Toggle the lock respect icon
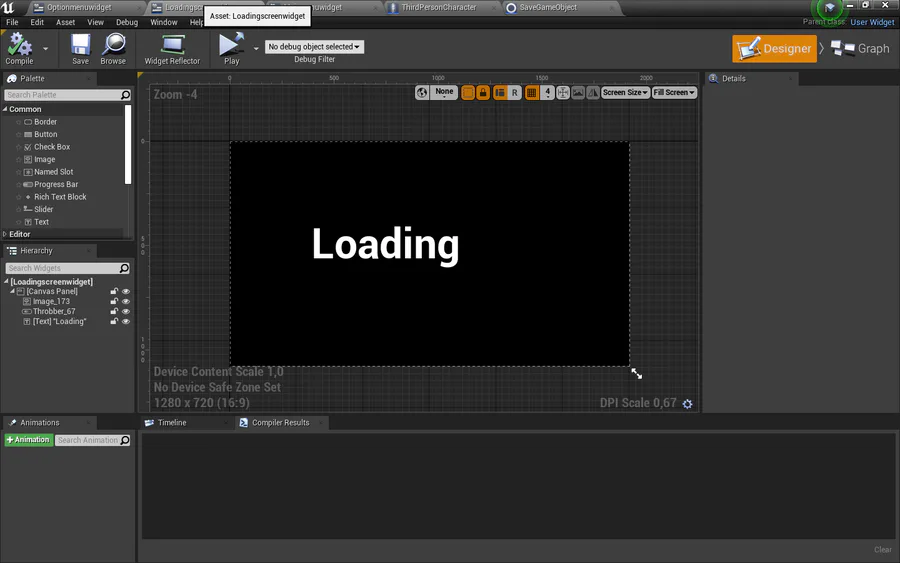This screenshot has width=900, height=563. pos(483,92)
